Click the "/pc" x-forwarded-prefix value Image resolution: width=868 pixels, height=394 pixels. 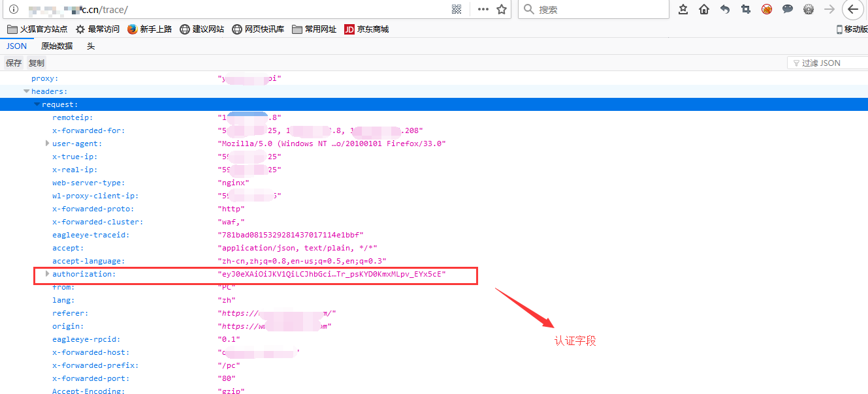coord(229,365)
